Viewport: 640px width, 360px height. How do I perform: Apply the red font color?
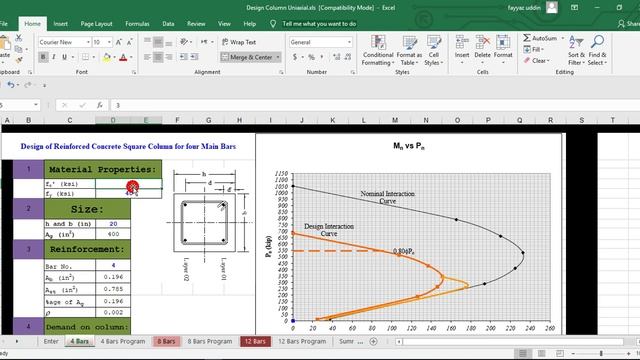coord(123,57)
